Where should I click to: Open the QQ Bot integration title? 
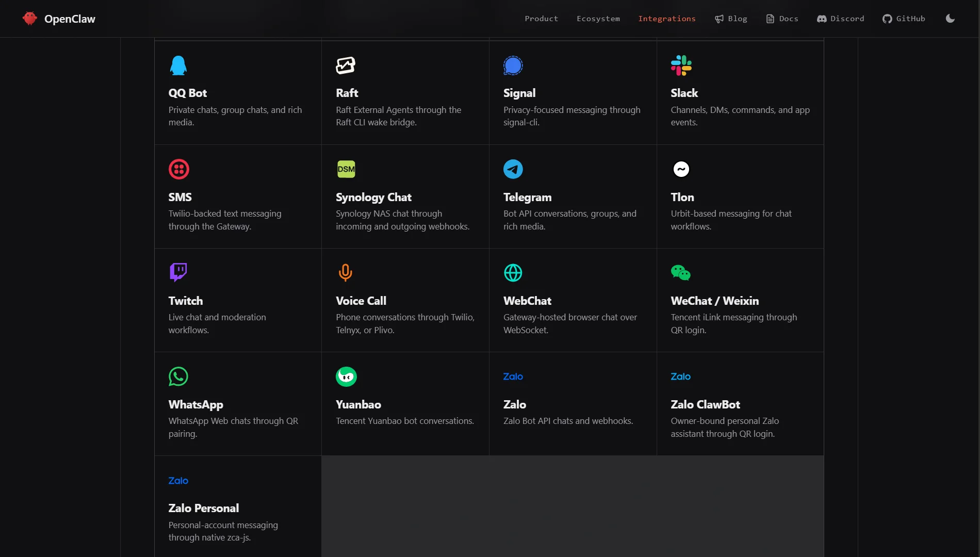point(188,93)
